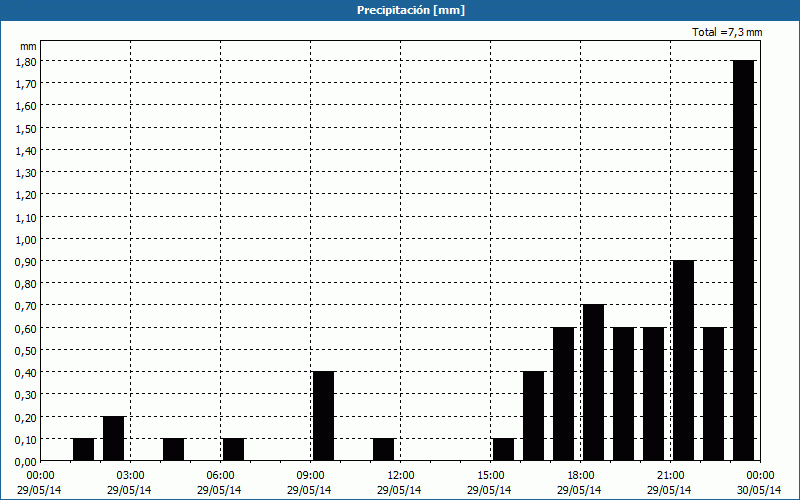Select the 1,80 y-axis value
This screenshot has width=800, height=500.
point(26,61)
